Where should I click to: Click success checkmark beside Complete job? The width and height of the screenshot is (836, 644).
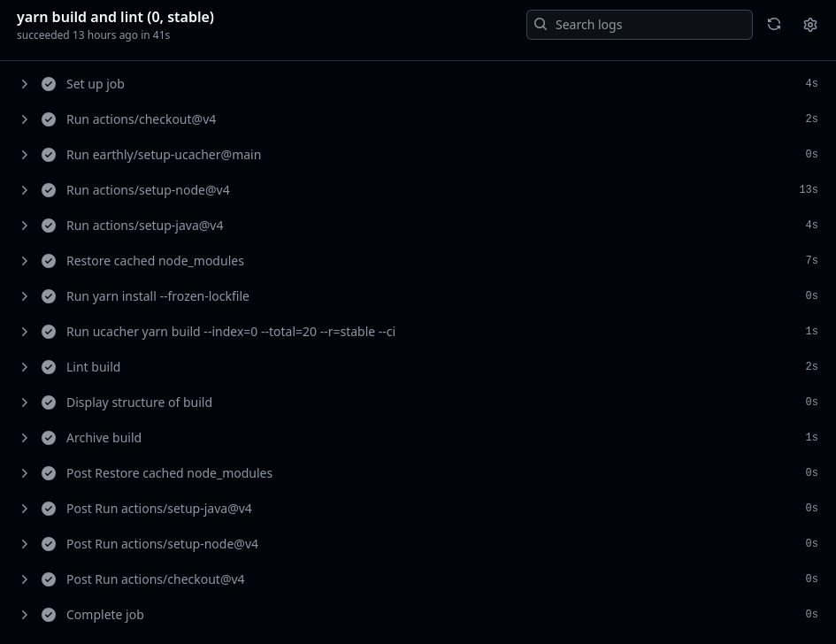tap(49, 615)
